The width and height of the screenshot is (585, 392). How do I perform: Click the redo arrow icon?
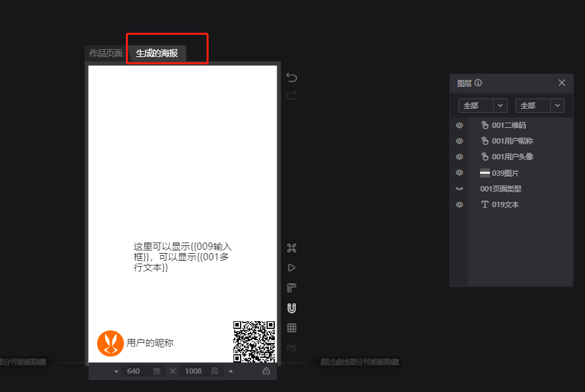[291, 95]
